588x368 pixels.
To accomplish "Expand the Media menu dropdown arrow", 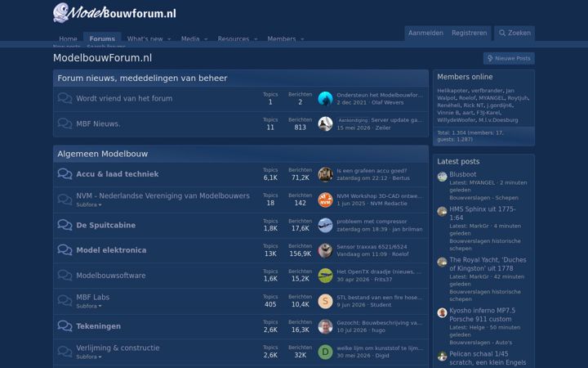I will (206, 39).
